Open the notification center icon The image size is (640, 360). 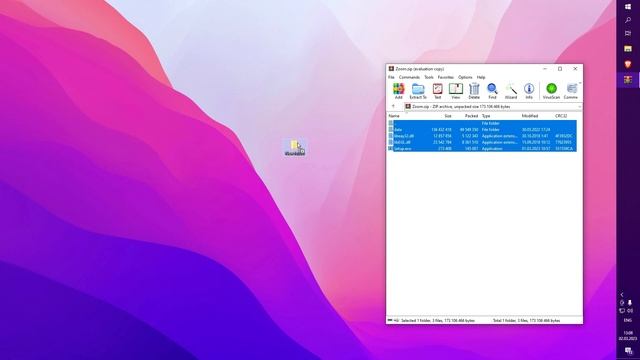[628, 351]
